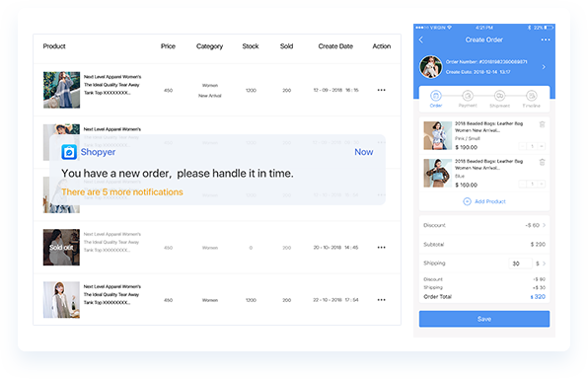Image resolution: width=588 pixels, height=379 pixels.
Task: Open more options on Create Order header
Action: pos(546,39)
